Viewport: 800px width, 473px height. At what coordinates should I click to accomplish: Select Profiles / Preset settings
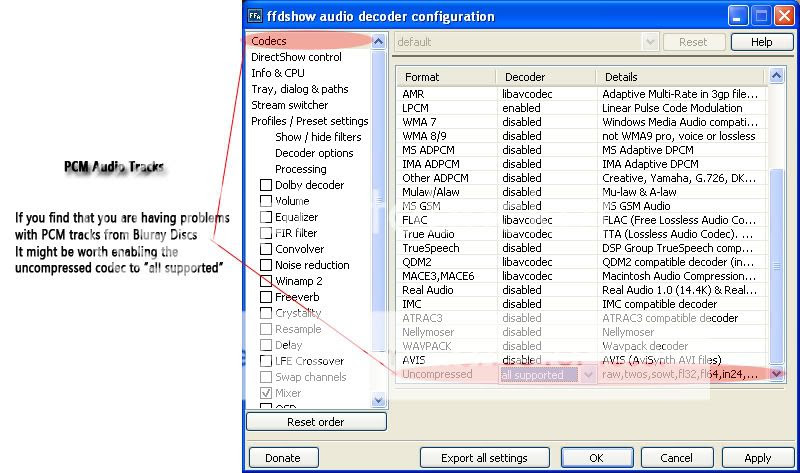coord(309,121)
